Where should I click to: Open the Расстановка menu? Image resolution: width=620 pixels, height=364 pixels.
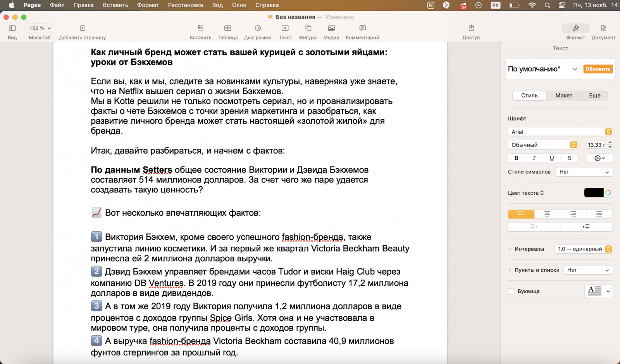(x=186, y=5)
